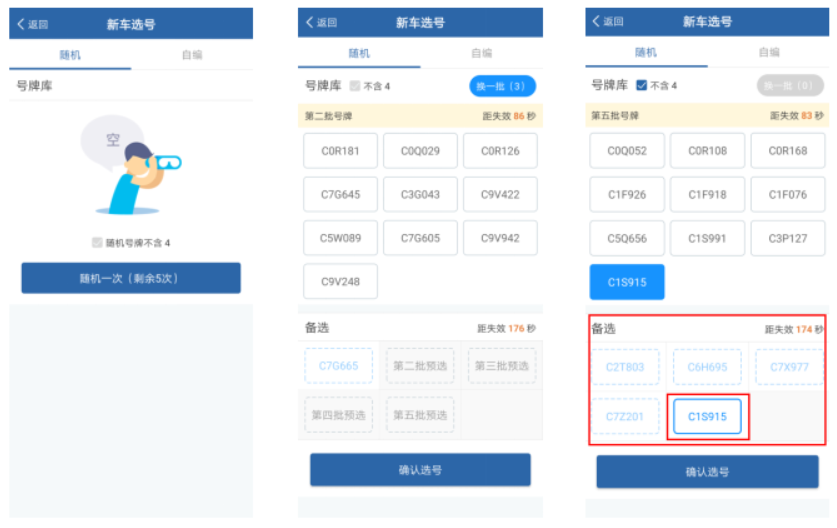Screen dimensions: 837x528
Task: Switch to 自编 tab above the empty 号牌库
Action: tap(192, 55)
